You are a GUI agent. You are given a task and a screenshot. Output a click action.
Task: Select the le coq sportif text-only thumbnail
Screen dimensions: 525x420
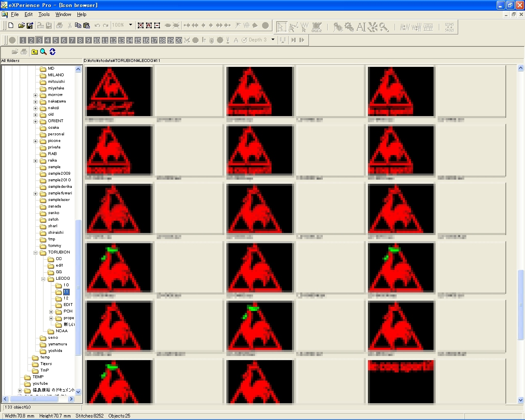pyautogui.click(x=401, y=381)
